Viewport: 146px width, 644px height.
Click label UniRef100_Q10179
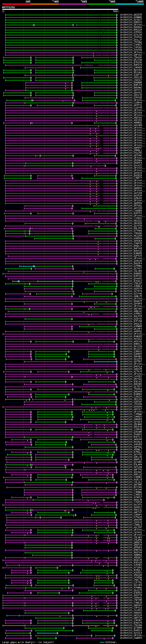tap(131, 590)
